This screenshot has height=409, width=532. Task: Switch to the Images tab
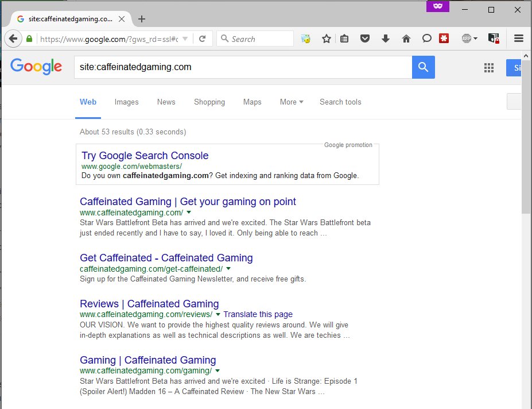pos(127,102)
